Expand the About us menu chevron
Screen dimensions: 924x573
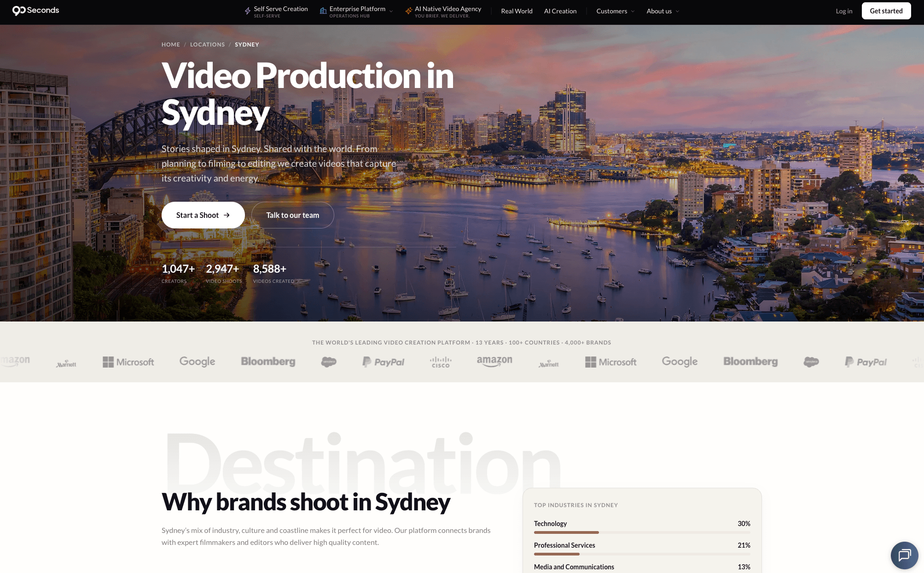(x=677, y=12)
